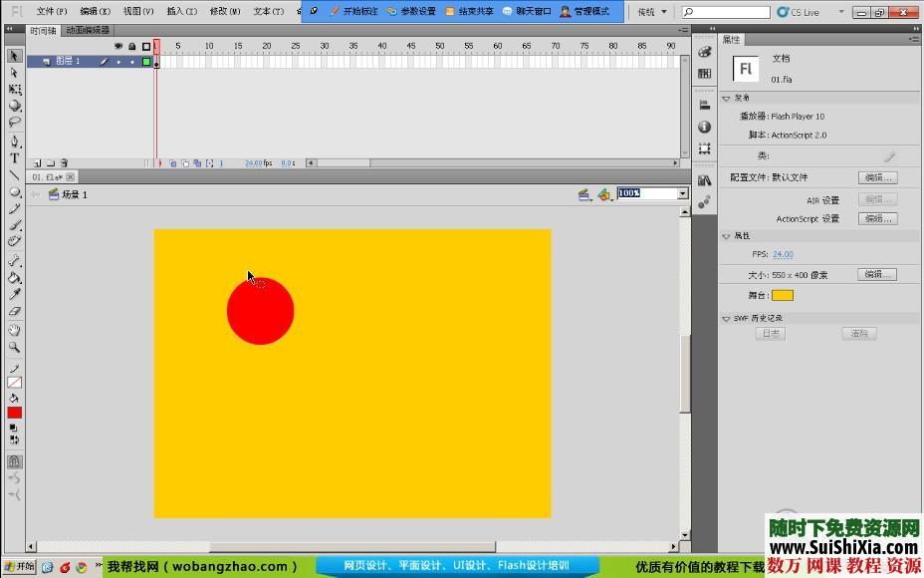Image resolution: width=924 pixels, height=578 pixels.
Task: Select the Hand tool
Action: click(x=15, y=330)
